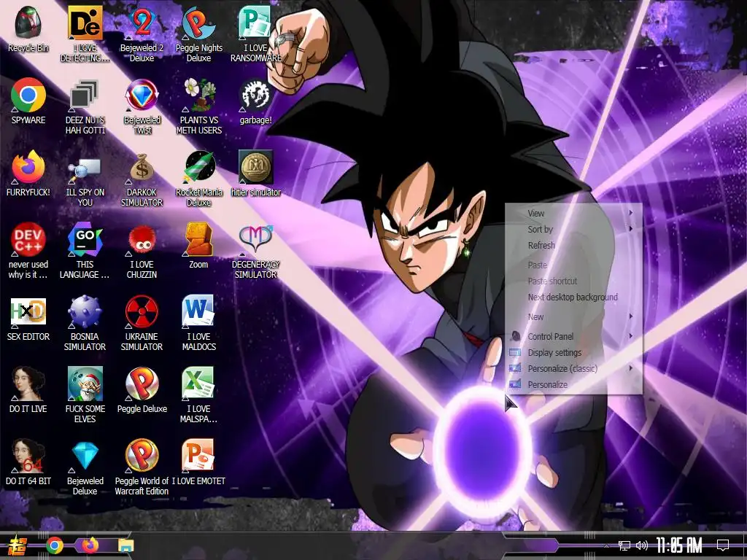Open the network tray icon
The width and height of the screenshot is (747, 560).
pos(624,545)
